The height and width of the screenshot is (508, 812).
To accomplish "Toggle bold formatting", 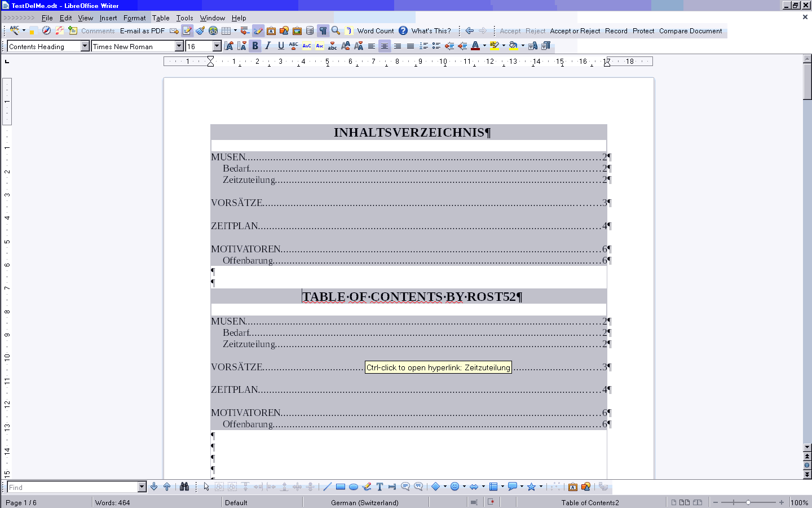I will pyautogui.click(x=255, y=46).
